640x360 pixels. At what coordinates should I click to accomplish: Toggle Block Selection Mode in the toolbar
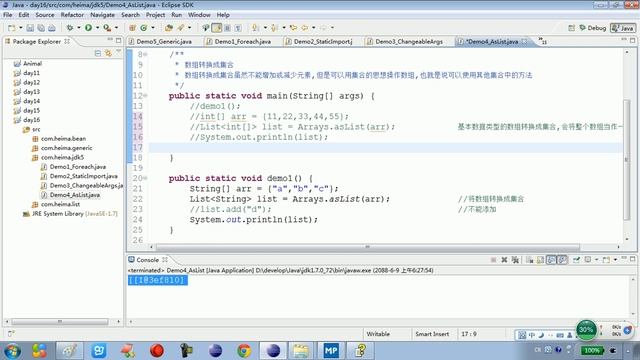click(x=227, y=28)
